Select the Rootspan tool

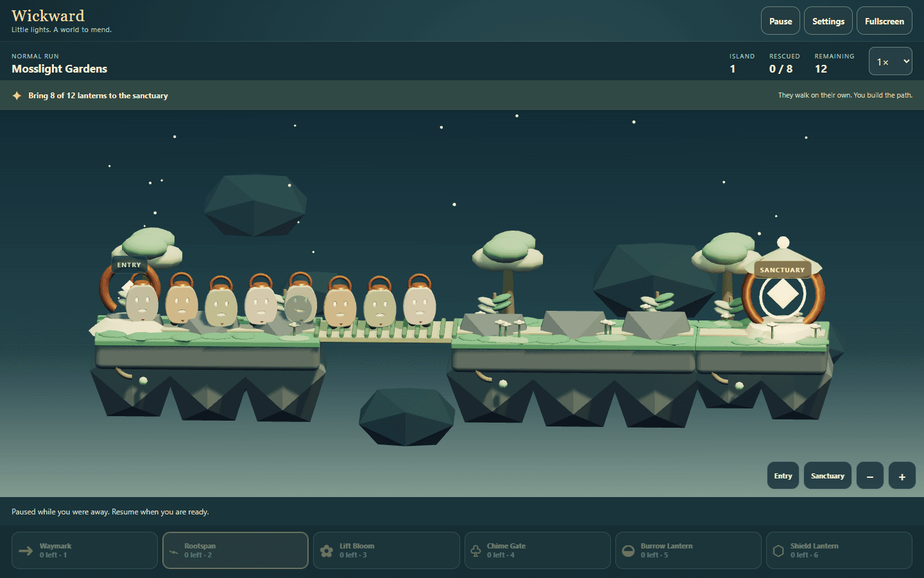coord(235,550)
